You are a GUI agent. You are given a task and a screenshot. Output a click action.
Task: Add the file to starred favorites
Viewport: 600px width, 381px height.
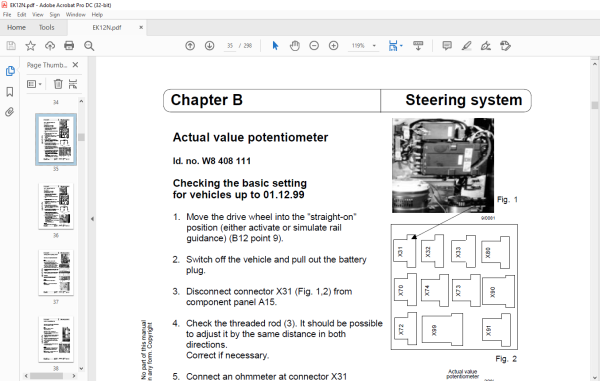(x=30, y=46)
